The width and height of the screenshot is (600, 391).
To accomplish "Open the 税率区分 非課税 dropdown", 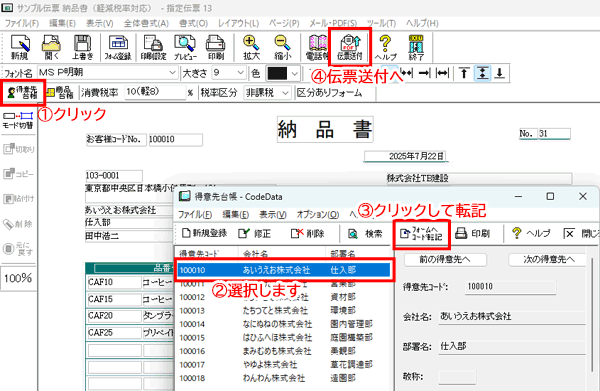I will pos(285,93).
